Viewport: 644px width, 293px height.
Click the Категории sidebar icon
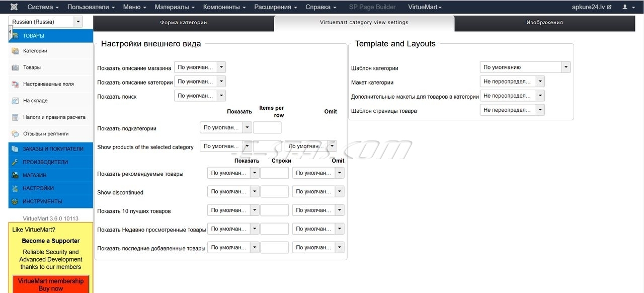click(15, 51)
